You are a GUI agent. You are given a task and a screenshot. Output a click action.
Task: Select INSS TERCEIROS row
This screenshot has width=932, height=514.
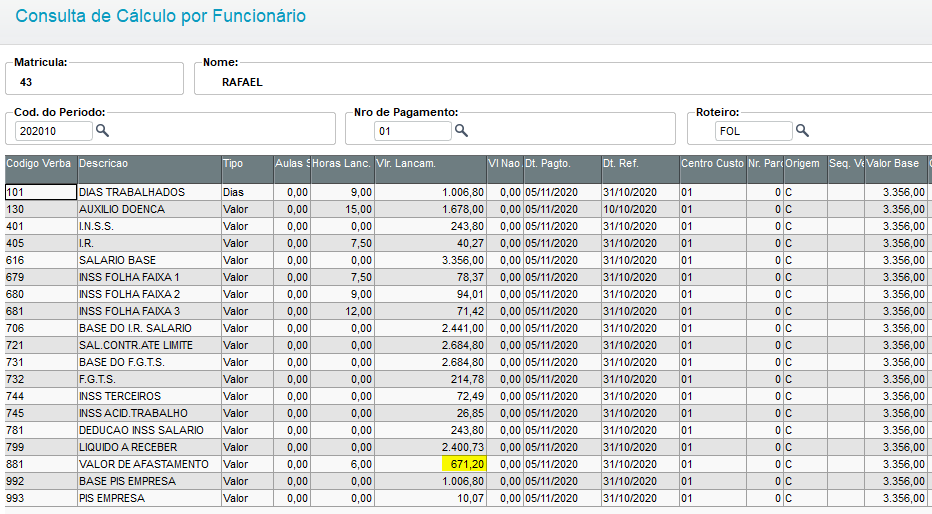[x=465, y=396]
